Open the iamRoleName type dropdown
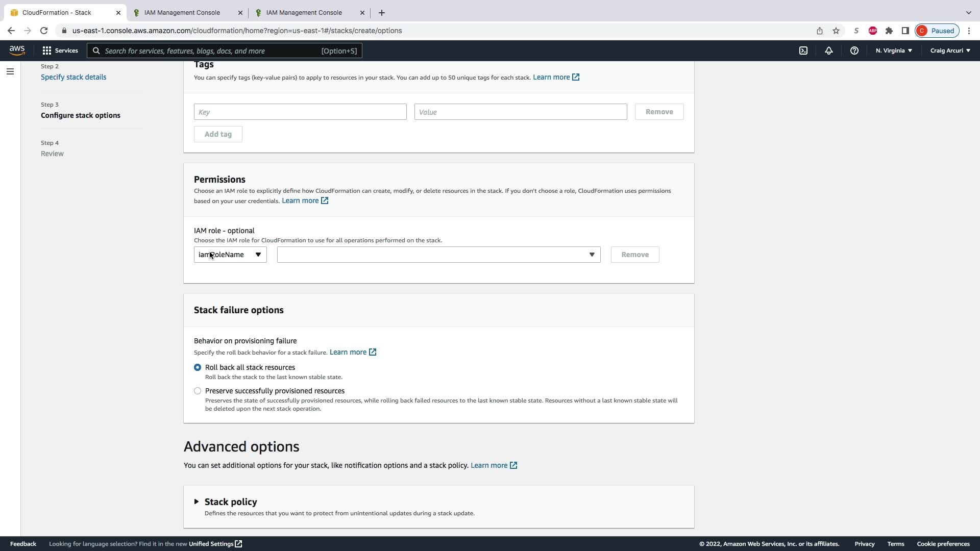Image resolution: width=980 pixels, height=551 pixels. (x=230, y=255)
